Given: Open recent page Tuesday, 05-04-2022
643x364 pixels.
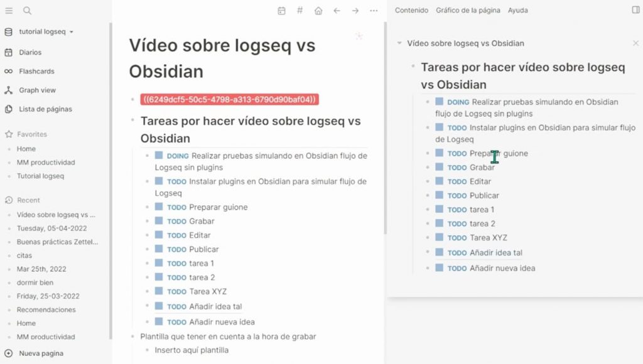Looking at the screenshot, I should 51,228.
